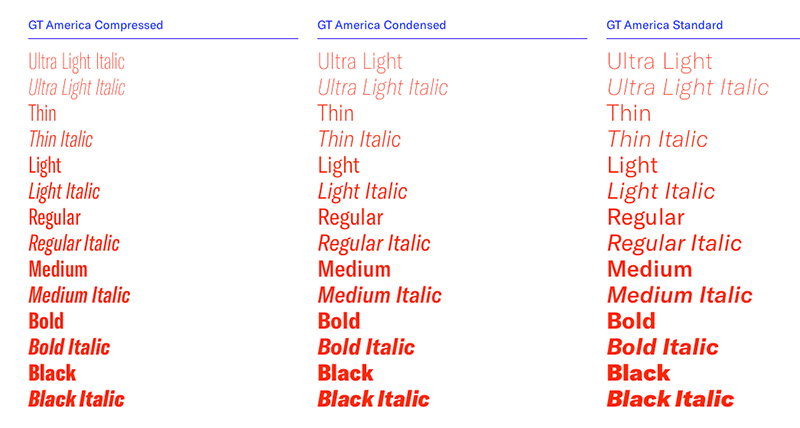Choose Medium weight in Condensed column
The width and height of the screenshot is (800, 428).
pyautogui.click(x=354, y=269)
